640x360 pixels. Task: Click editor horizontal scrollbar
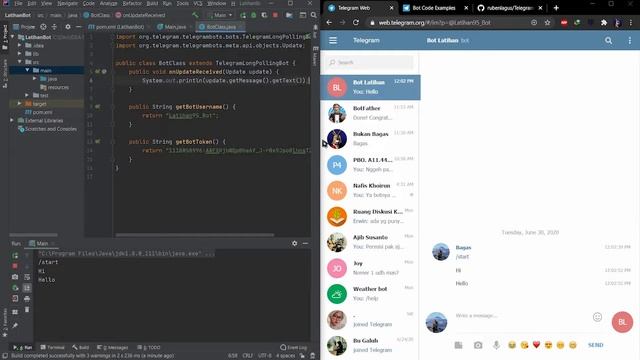pos(195,235)
